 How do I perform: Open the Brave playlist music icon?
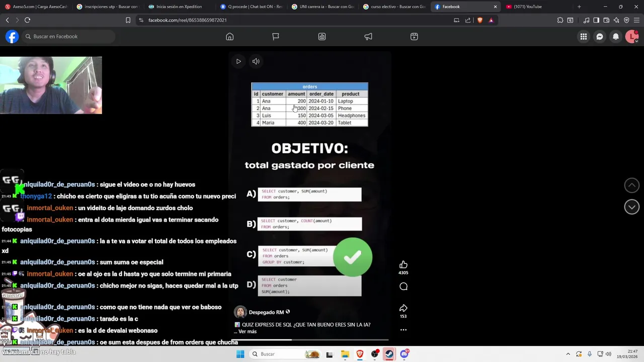586,20
